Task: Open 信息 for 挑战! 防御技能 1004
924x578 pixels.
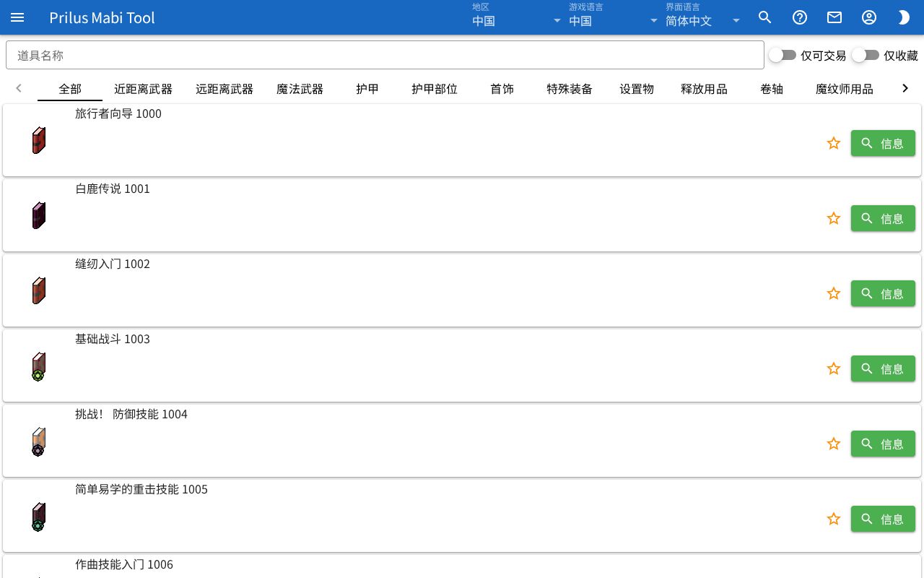Action: point(883,444)
